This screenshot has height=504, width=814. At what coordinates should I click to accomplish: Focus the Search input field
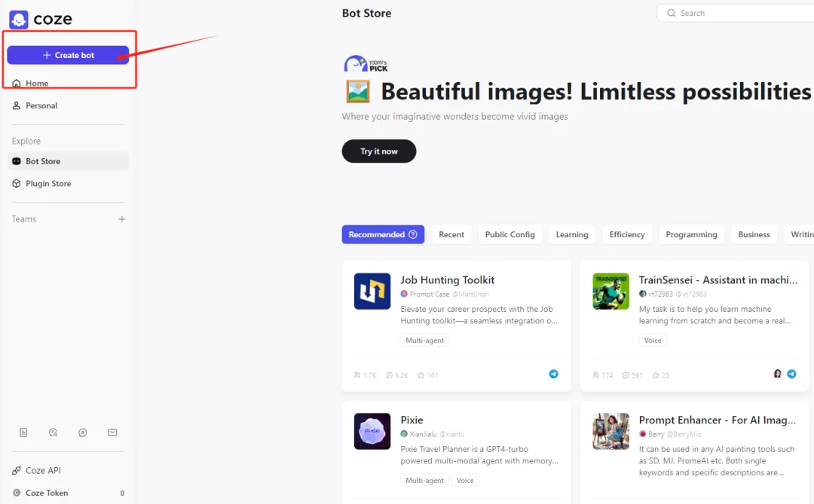[x=737, y=13]
